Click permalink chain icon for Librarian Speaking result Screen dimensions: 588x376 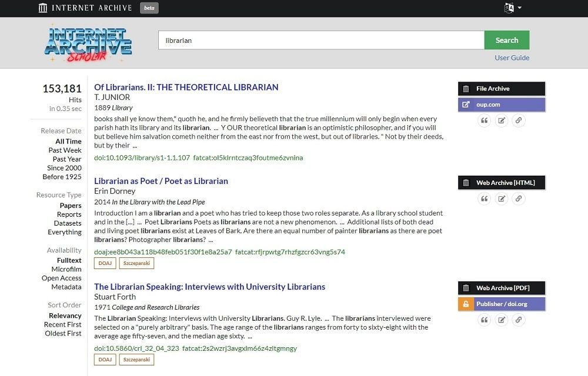518,320
